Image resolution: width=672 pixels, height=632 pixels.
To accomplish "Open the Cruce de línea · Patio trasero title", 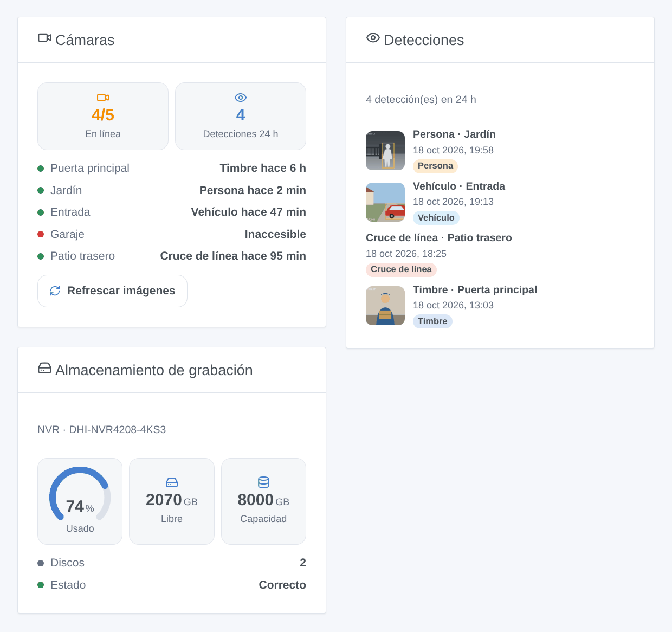I will [439, 238].
